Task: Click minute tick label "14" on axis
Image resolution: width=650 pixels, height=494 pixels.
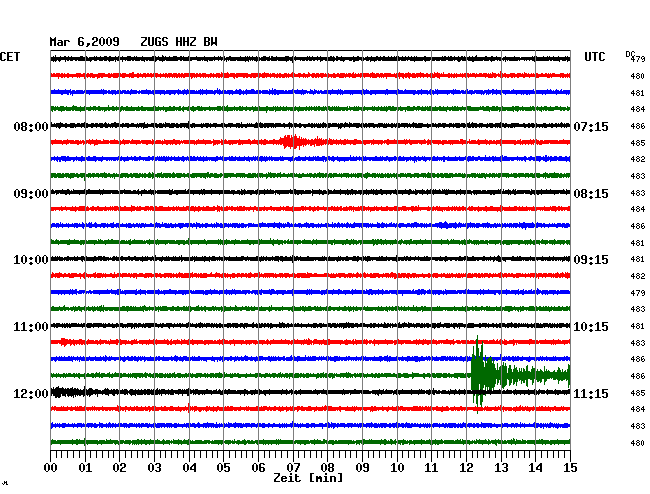Action: (x=536, y=468)
